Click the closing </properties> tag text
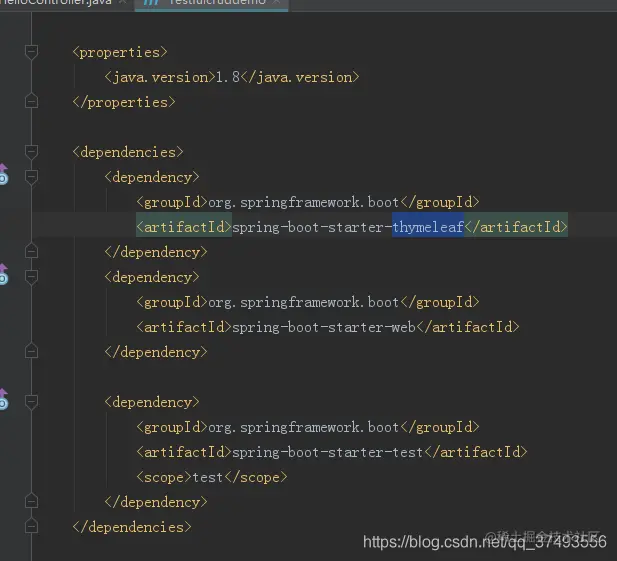Screen dimensions: 617x561 [x=124, y=102]
